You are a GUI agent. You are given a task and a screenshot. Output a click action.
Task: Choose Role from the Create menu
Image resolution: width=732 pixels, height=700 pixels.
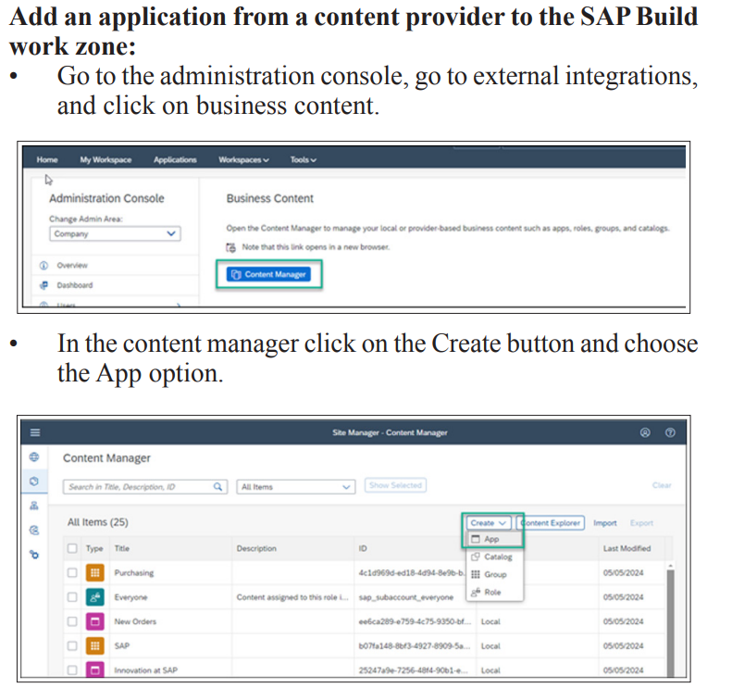point(494,592)
